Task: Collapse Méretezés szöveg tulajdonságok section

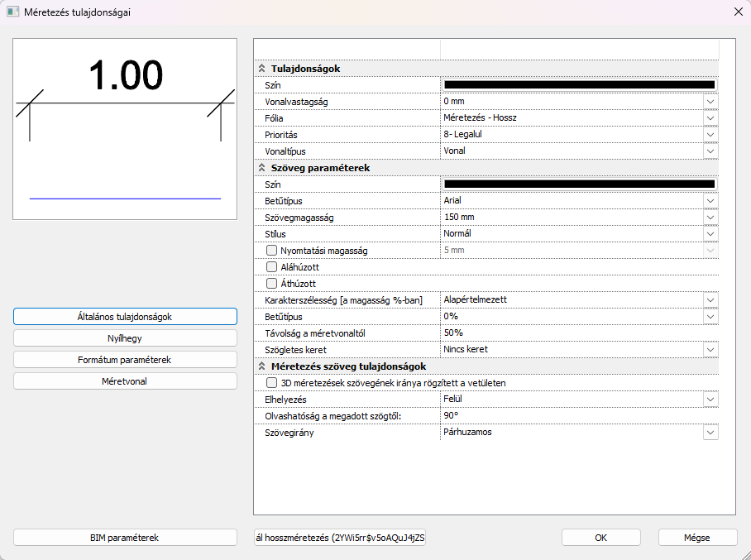Action: point(262,366)
